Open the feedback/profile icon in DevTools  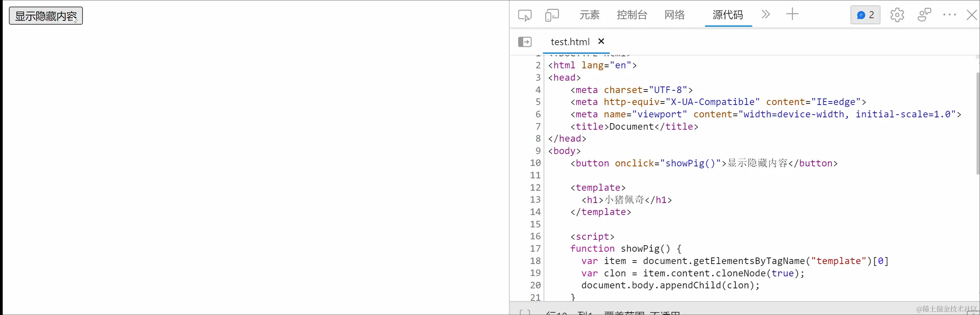coord(924,15)
